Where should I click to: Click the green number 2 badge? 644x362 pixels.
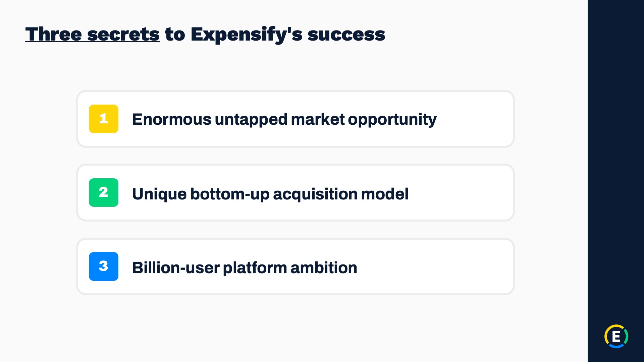click(x=103, y=192)
